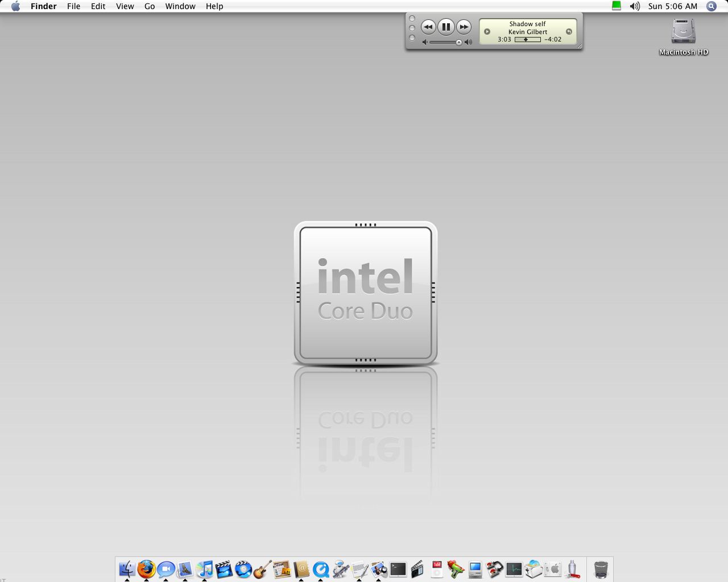Launch QuickTime Player from Dock
This screenshot has height=582, width=728.
point(320,568)
